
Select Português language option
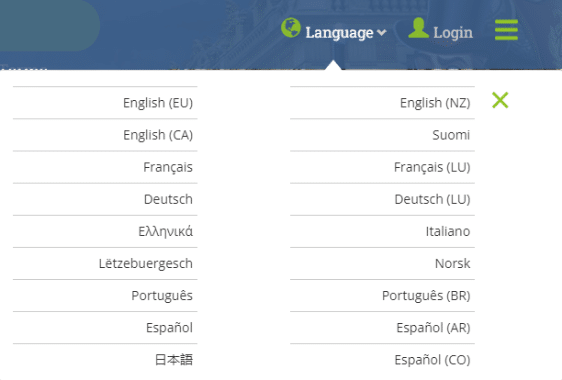[105, 296]
